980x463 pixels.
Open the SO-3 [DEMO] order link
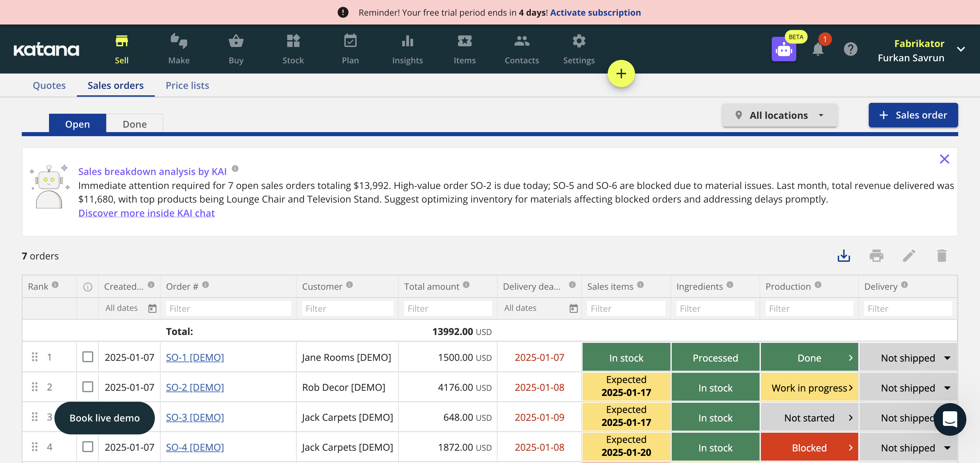pos(195,417)
